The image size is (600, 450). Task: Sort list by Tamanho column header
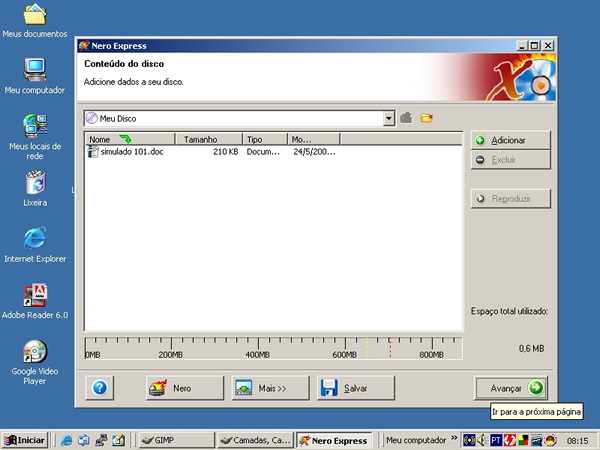[x=209, y=139]
